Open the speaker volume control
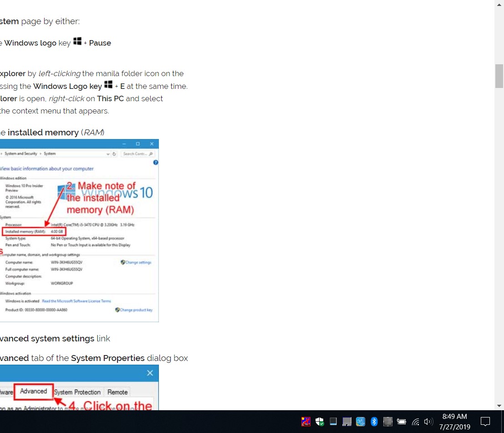 (428, 422)
